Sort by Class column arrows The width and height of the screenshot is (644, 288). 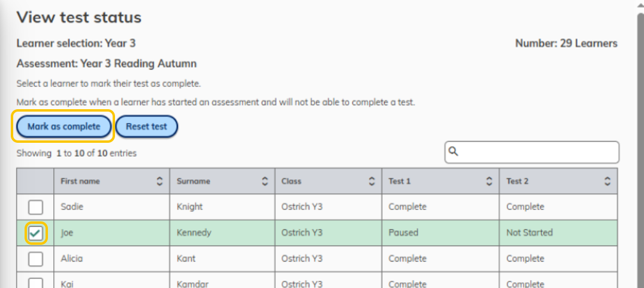click(x=372, y=181)
